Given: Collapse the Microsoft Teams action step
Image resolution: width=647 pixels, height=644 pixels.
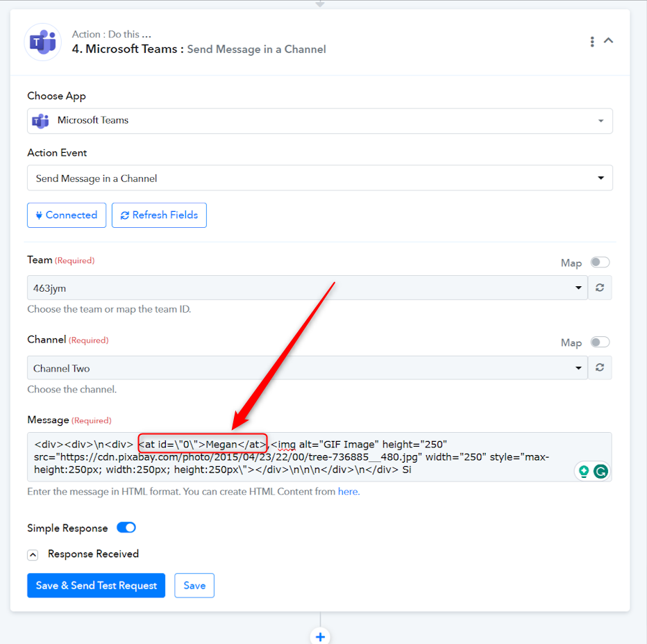Looking at the screenshot, I should (609, 41).
